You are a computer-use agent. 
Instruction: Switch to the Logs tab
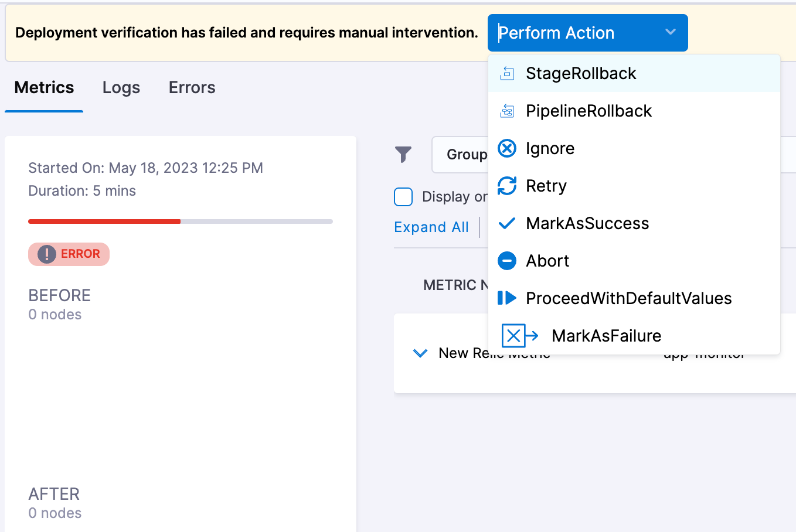click(x=121, y=87)
